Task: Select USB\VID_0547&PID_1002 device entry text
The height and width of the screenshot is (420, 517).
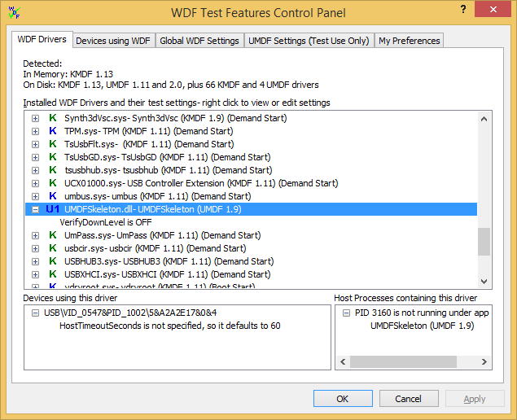Action: click(x=130, y=313)
